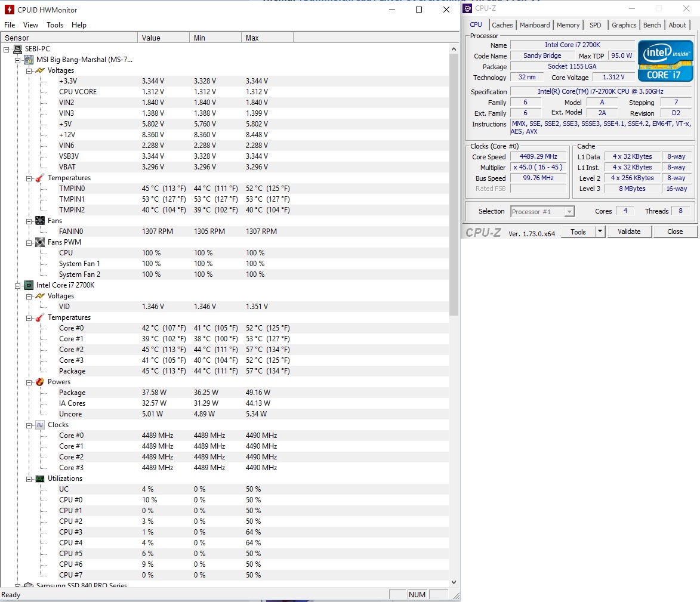Click the Core Speed value field in CPU-Z
The height and width of the screenshot is (602, 700).
(538, 157)
